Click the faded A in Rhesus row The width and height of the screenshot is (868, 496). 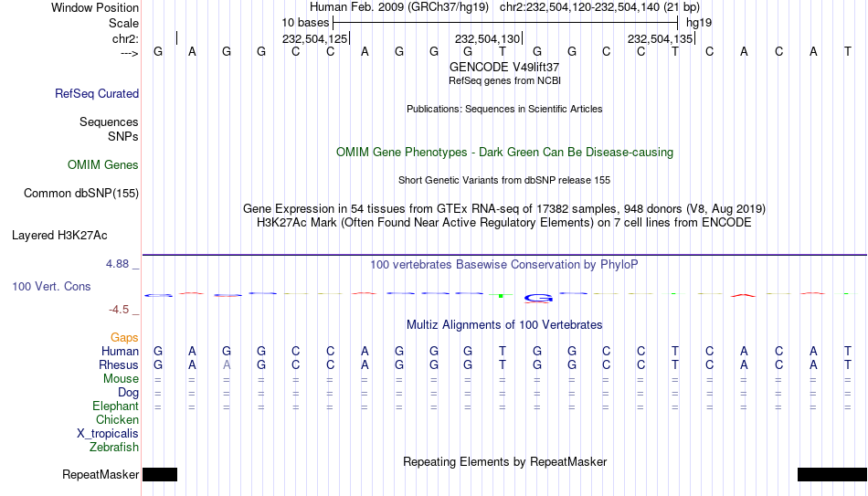point(227,365)
